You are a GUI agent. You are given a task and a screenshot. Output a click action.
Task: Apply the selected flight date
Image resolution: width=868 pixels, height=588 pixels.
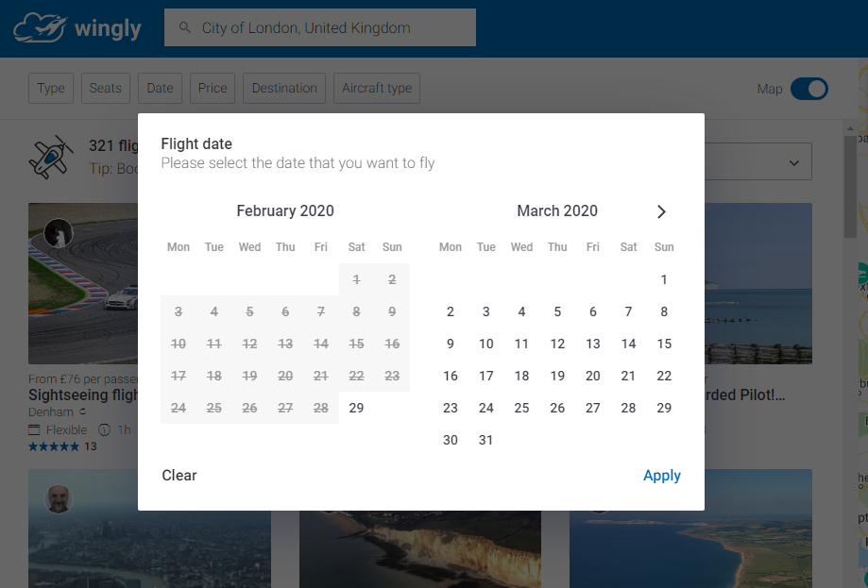(661, 475)
